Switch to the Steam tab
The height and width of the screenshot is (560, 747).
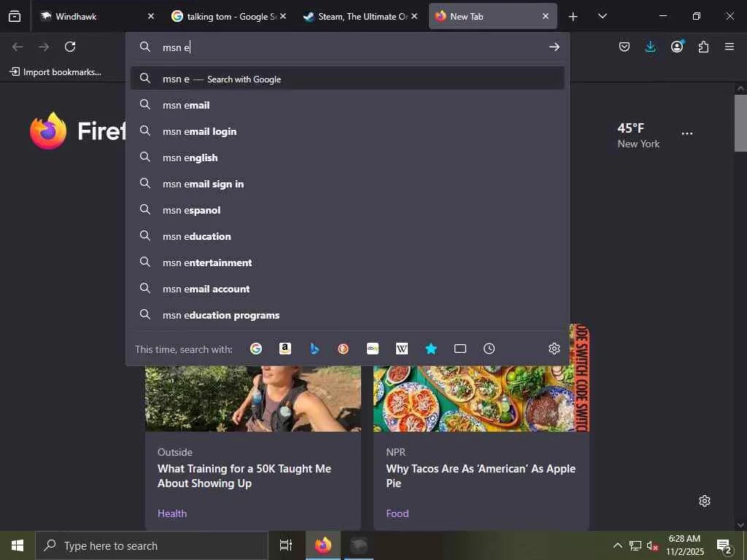pyautogui.click(x=360, y=16)
